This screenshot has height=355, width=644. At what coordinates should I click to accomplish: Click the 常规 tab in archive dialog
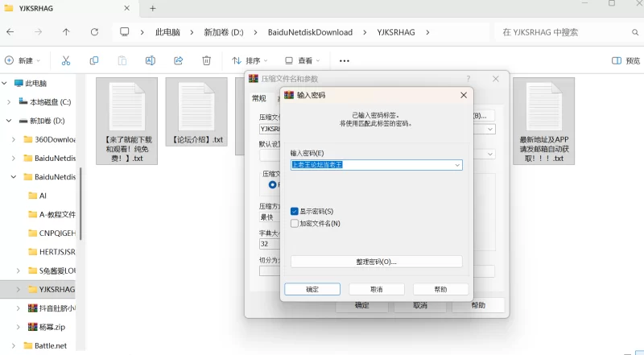(258, 98)
